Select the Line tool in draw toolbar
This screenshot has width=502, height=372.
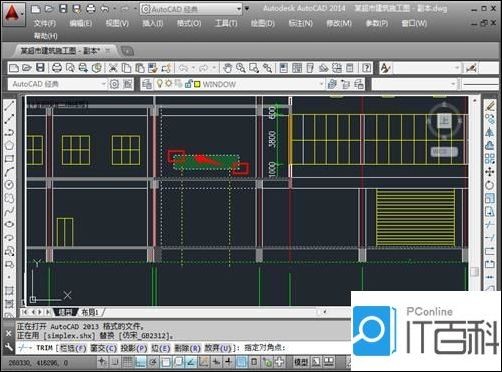(9, 106)
